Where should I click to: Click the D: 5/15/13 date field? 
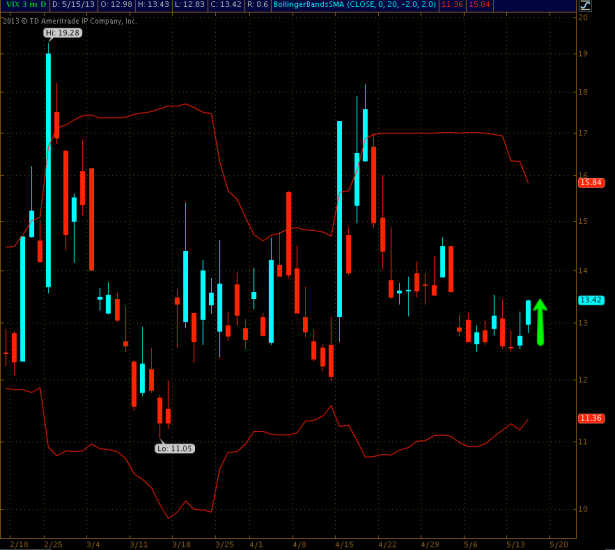point(75,5)
